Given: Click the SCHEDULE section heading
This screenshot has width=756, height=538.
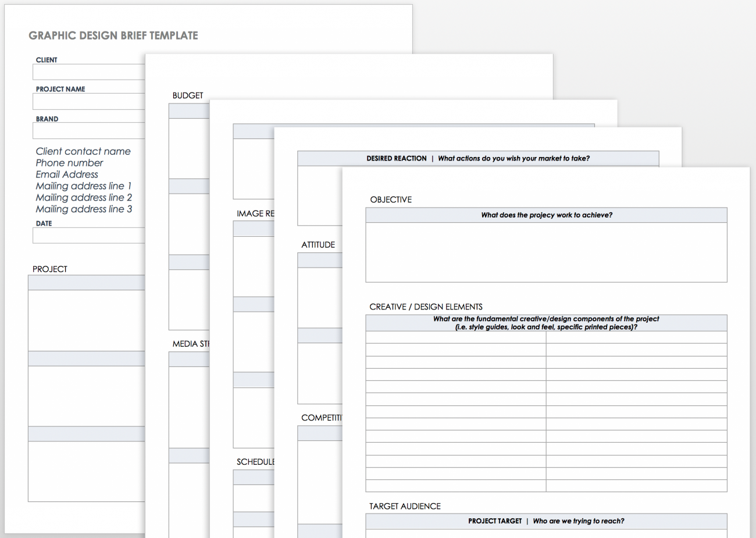Looking at the screenshot, I should (x=256, y=461).
